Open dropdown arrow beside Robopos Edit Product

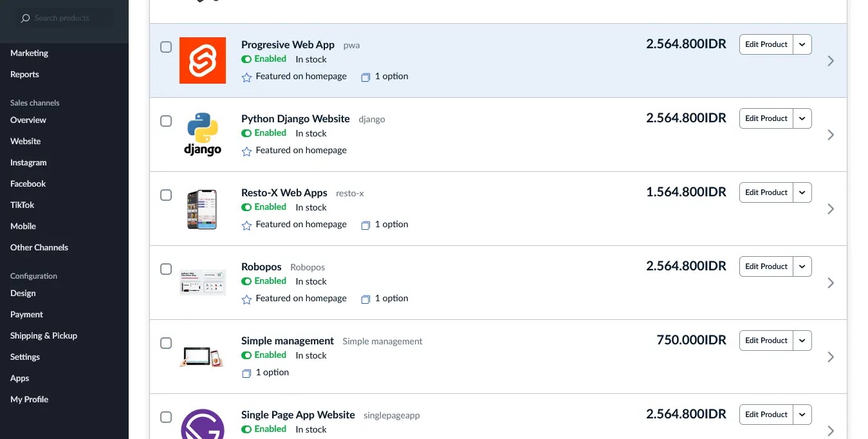click(802, 266)
